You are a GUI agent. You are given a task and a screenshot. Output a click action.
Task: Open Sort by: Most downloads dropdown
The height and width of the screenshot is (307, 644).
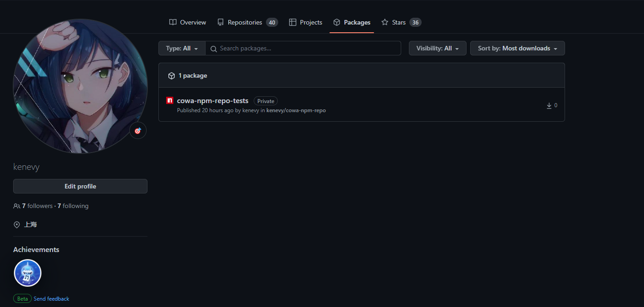[517, 48]
